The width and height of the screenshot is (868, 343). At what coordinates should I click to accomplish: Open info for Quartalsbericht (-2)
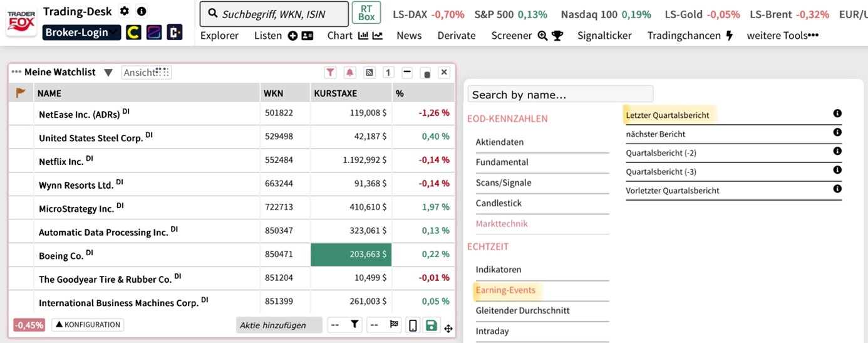(837, 151)
